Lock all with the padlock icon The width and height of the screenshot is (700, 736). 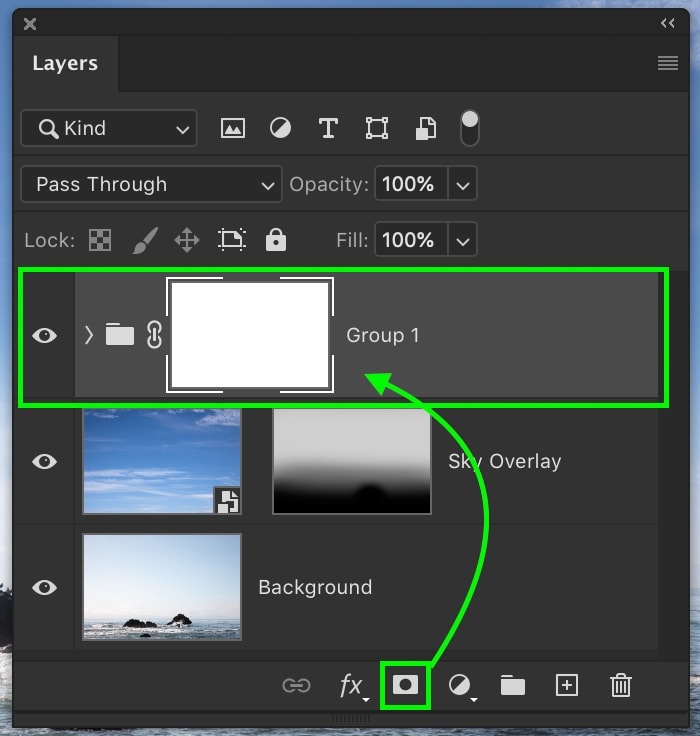pyautogui.click(x=276, y=240)
